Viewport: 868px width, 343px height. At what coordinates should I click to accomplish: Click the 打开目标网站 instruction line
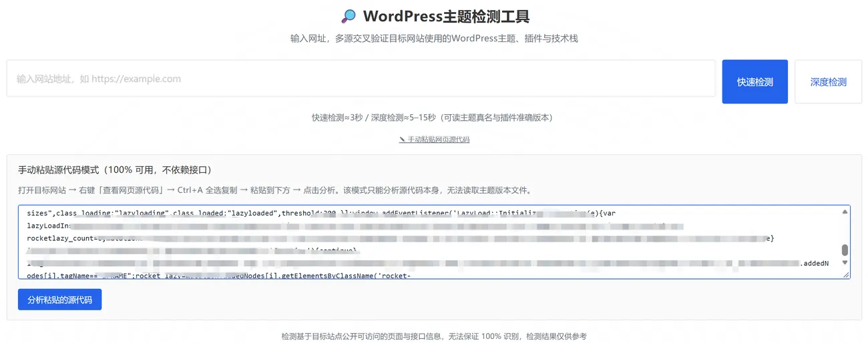274,190
